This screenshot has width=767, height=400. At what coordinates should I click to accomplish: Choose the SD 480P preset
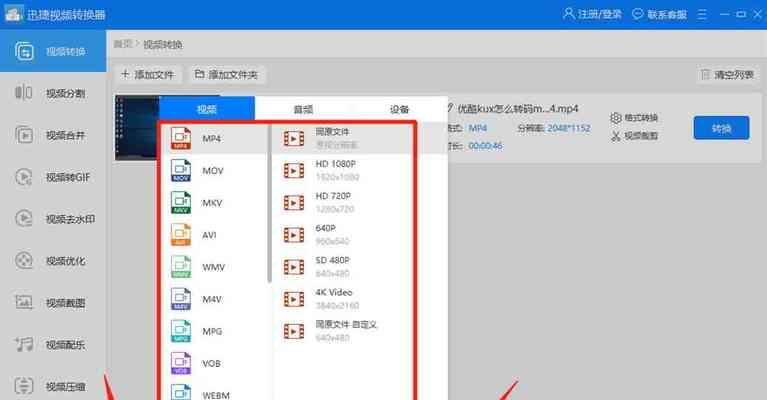click(342, 267)
